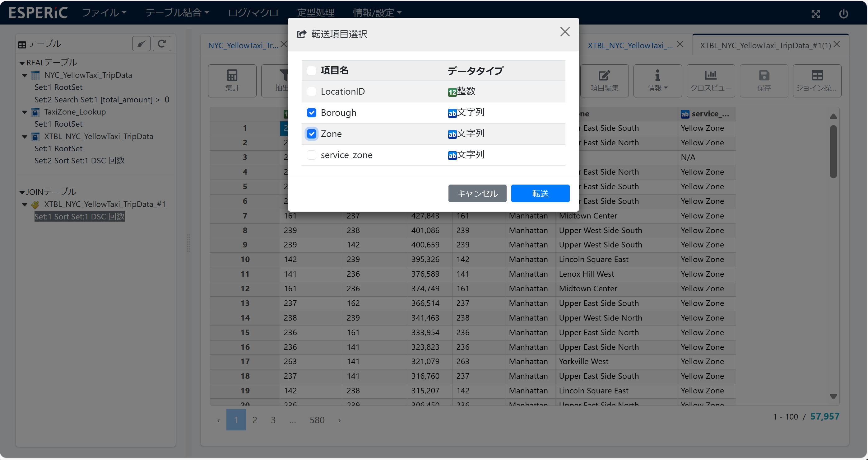Open the 情報 toolbar dropdown
The image size is (868, 460).
coord(657,81)
